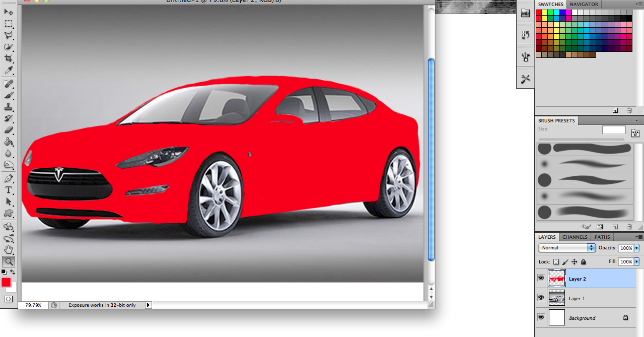Screen dimensions: 644x337
Task: Select the Zoom tool
Action: (x=9, y=261)
